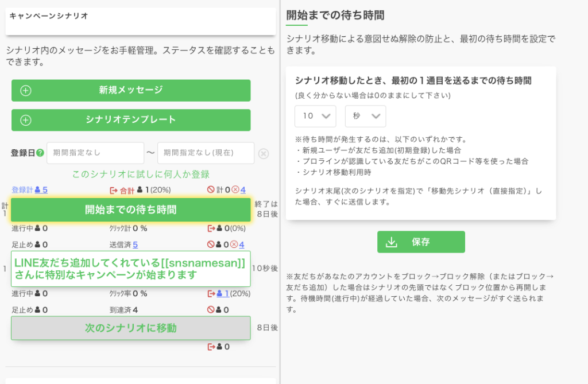
Task: Open the LINE友だち追加 campaign message step
Action: 131,269
